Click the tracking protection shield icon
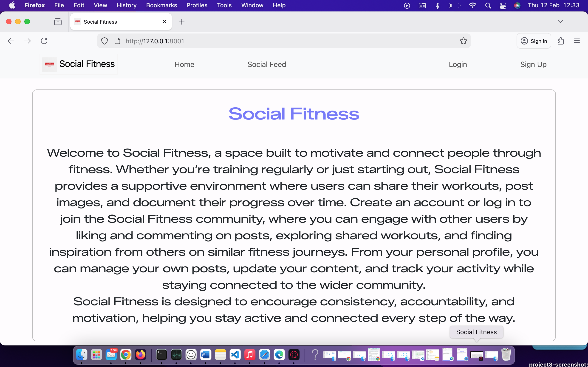 click(104, 41)
